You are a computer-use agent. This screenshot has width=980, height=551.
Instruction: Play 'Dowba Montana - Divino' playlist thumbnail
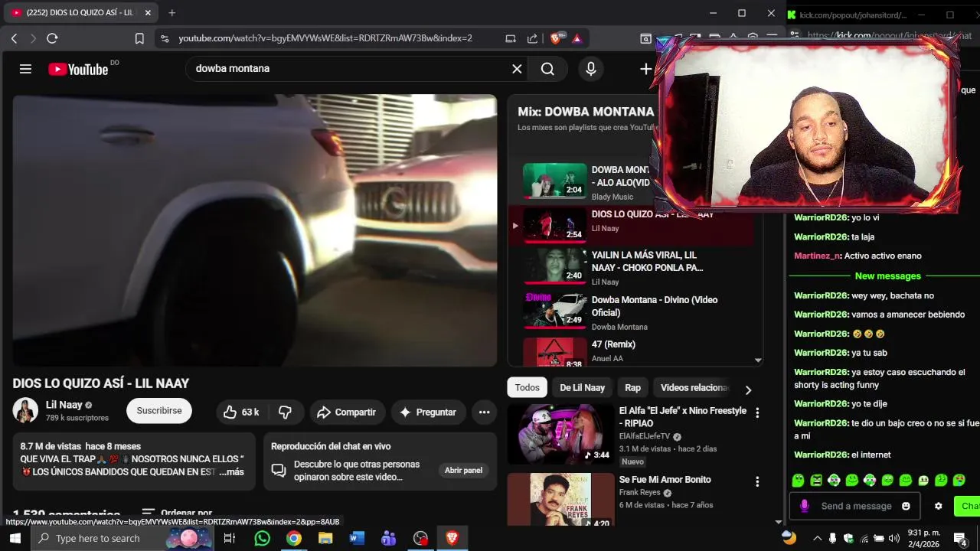point(554,310)
